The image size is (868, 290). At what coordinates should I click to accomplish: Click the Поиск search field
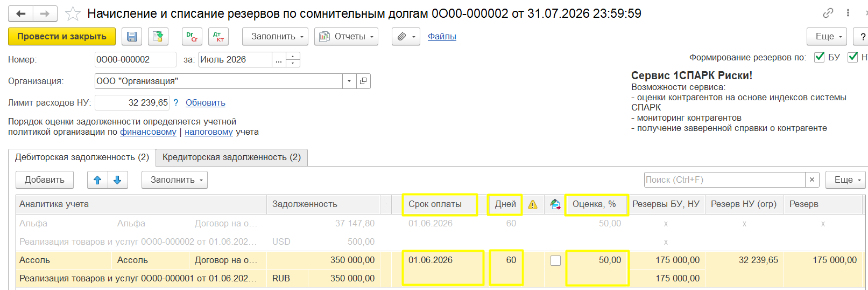coord(724,180)
